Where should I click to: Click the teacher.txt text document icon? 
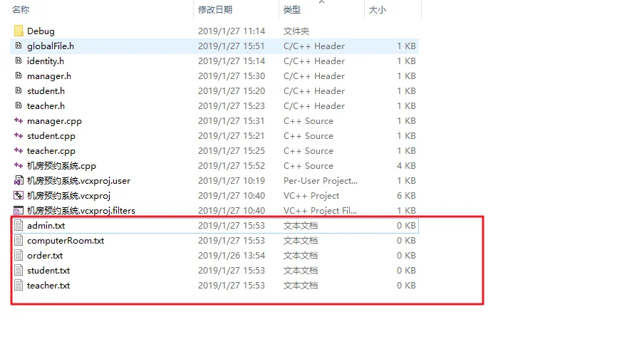tap(19, 286)
